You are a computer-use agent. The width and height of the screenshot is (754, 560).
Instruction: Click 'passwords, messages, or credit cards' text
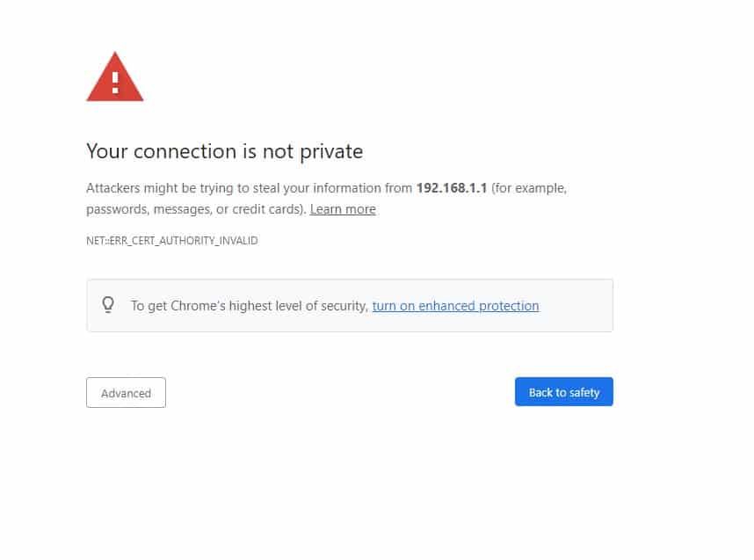(x=195, y=209)
